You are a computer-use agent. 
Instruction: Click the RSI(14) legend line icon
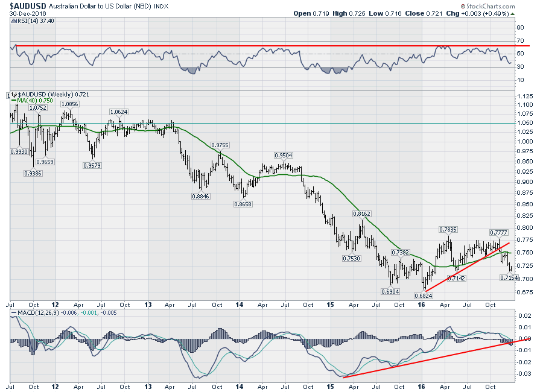click(14, 21)
